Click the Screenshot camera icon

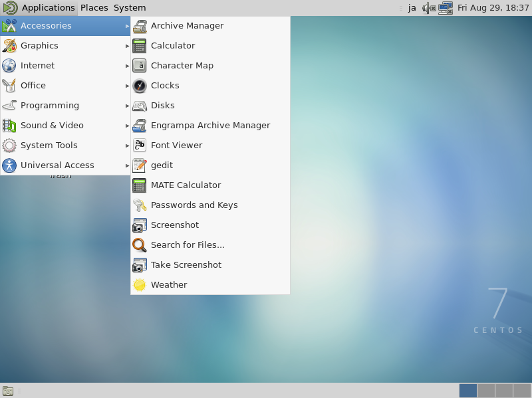[x=140, y=225]
